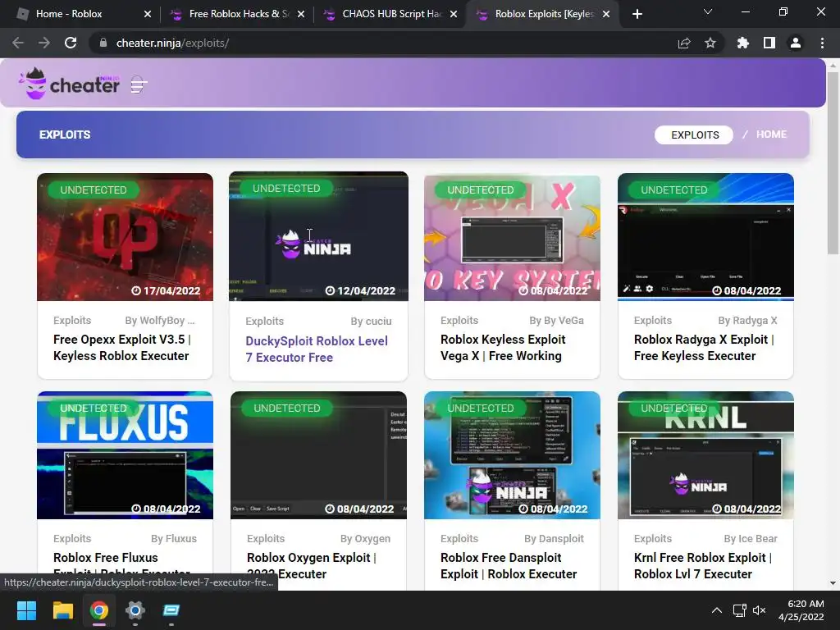Click 'By Radyga X' author text
This screenshot has width=840, height=630.
click(x=747, y=321)
